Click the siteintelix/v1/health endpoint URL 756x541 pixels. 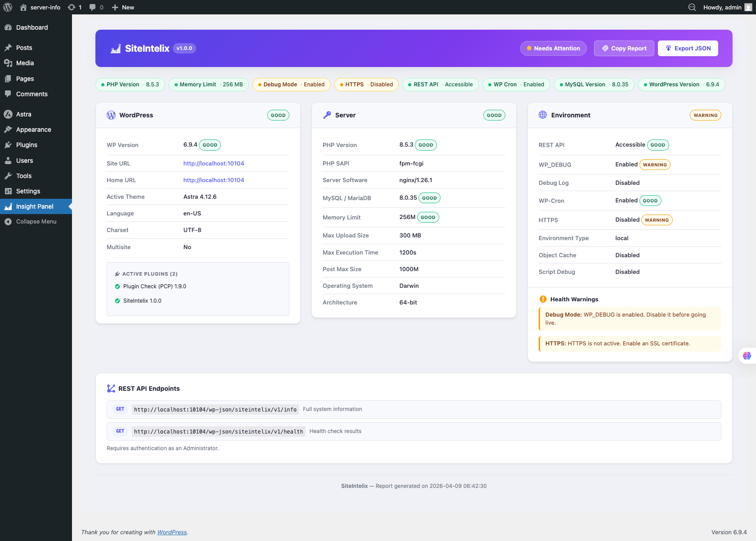coord(219,432)
